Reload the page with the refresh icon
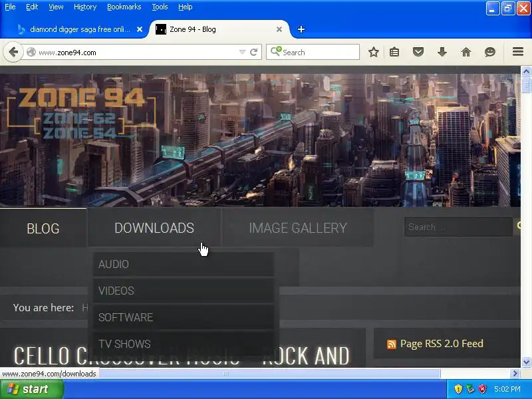This screenshot has height=399, width=532. [x=253, y=53]
